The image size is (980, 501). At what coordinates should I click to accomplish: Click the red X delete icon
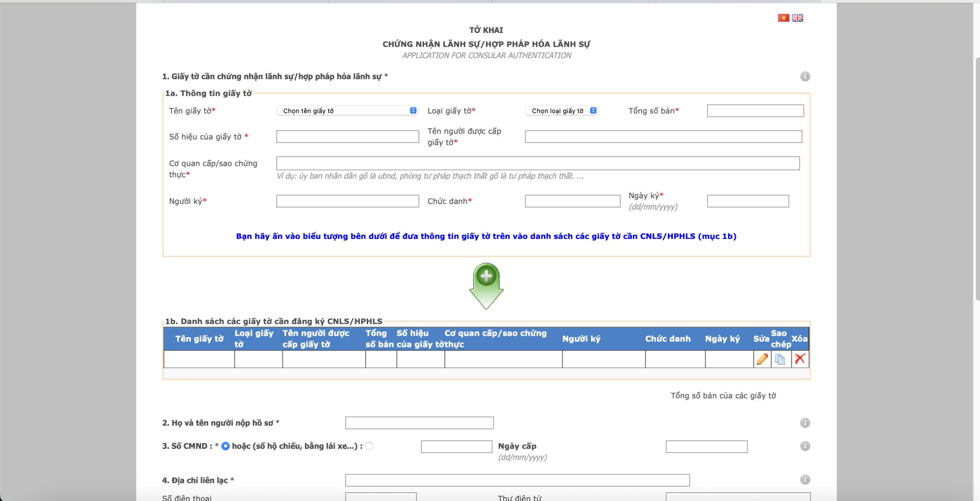point(800,359)
